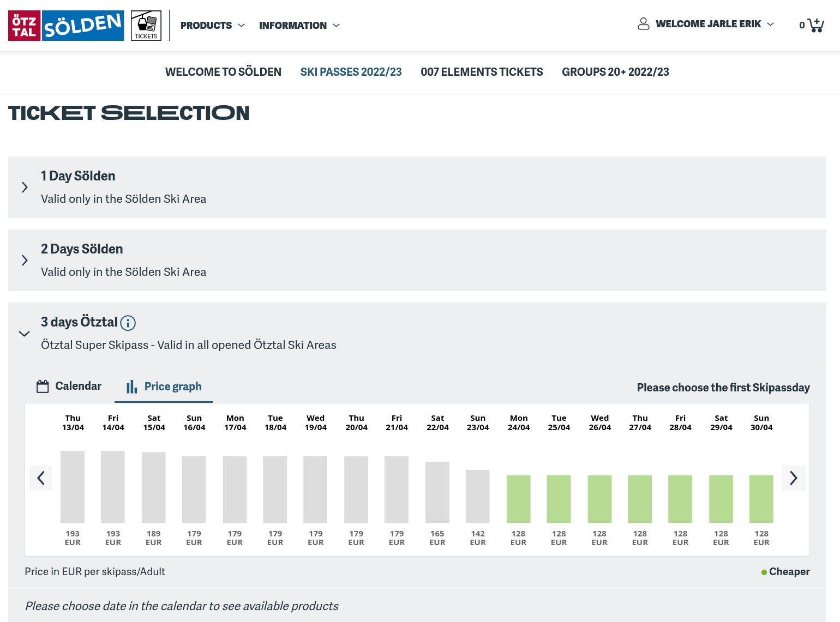Click the calendar icon

coord(43,387)
